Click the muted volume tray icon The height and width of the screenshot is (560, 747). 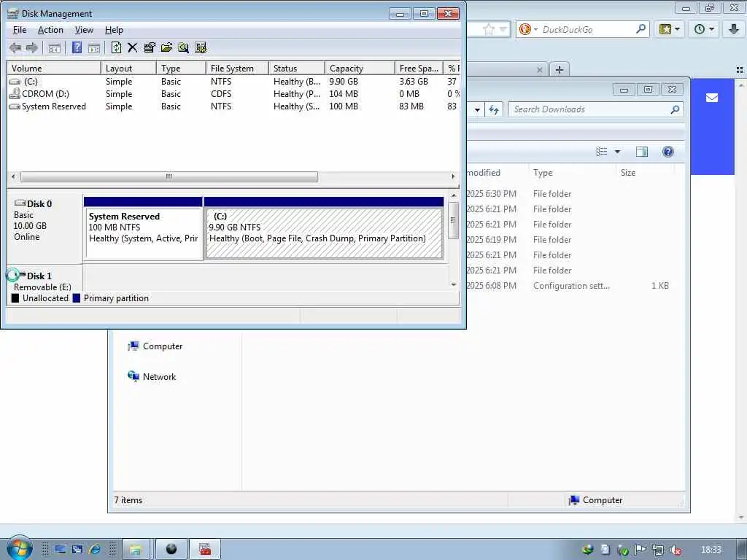click(675, 550)
